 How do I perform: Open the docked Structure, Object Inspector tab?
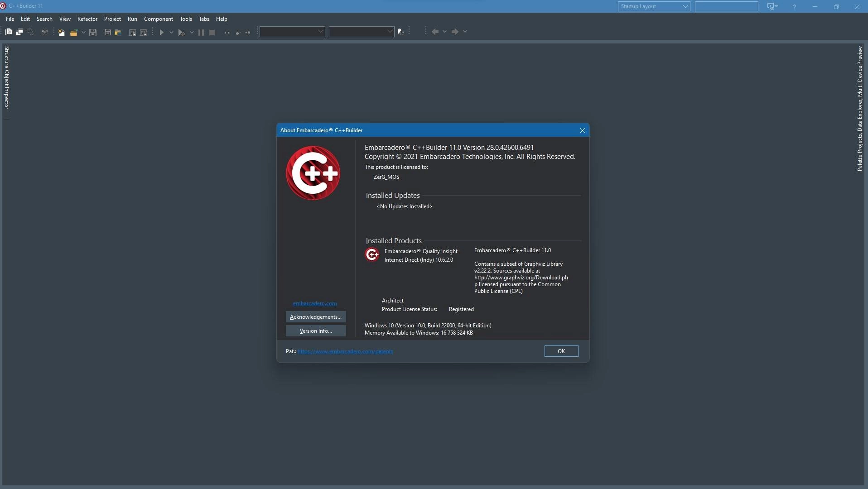point(6,77)
